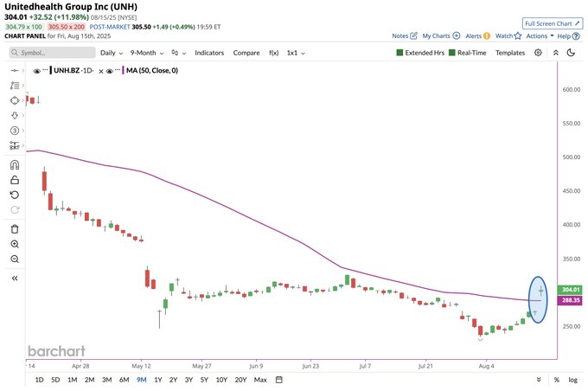Click the trash delete drawings icon

click(15, 229)
